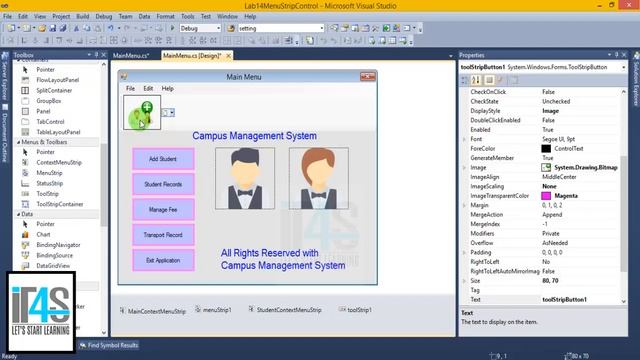Image resolution: width=640 pixels, height=360 pixels.
Task: Click the Exit Application button
Action: click(x=163, y=260)
